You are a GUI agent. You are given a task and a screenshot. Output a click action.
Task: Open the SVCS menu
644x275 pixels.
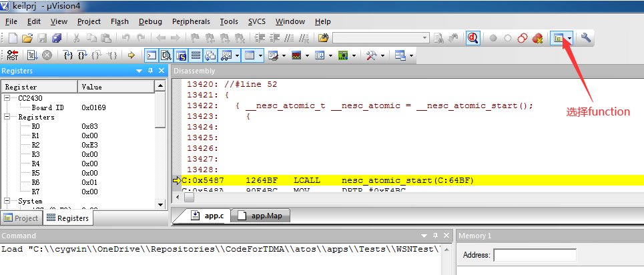(x=257, y=21)
